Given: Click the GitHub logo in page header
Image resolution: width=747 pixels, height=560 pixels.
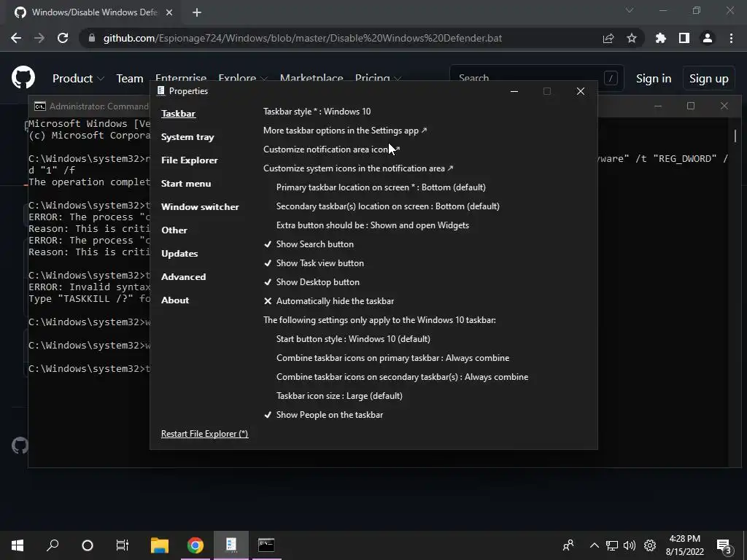Looking at the screenshot, I should click(23, 77).
